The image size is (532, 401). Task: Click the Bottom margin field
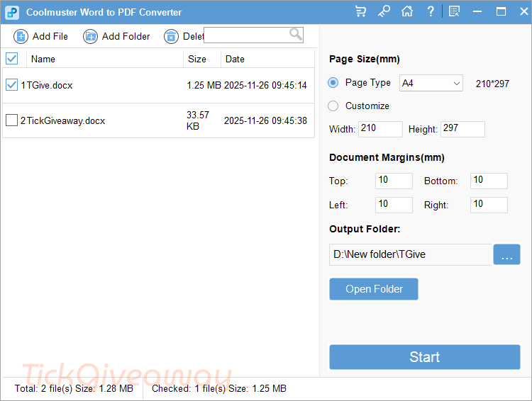[x=489, y=181]
